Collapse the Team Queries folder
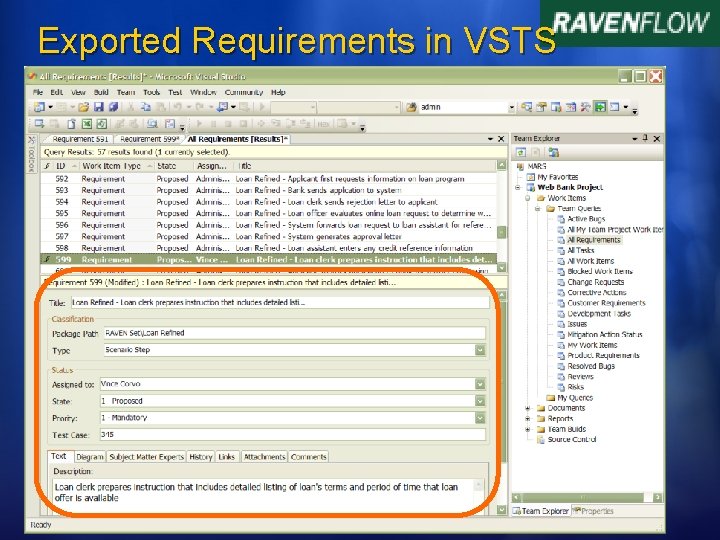The image size is (720, 540). (x=537, y=208)
